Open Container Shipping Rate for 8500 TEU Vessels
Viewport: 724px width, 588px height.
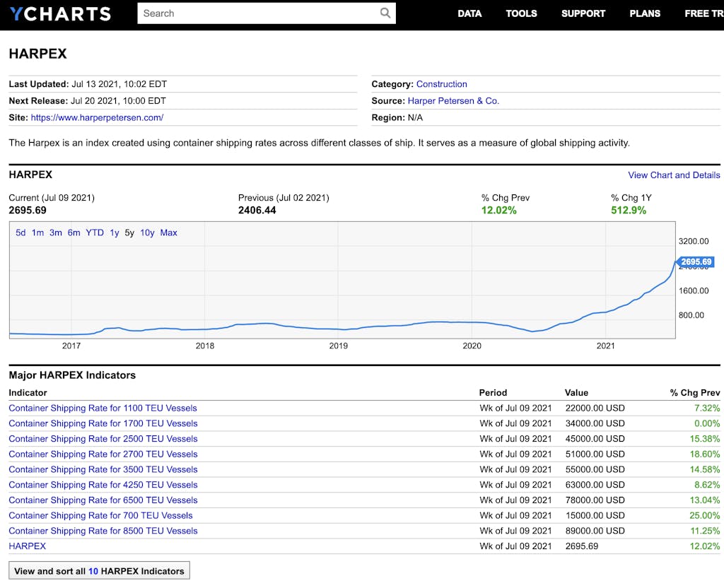point(103,531)
